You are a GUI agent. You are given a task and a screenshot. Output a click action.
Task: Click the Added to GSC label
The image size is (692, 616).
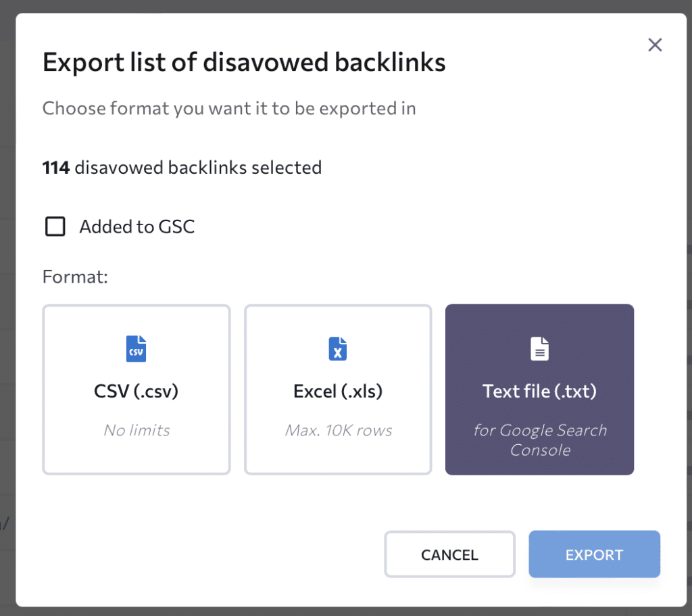137,227
